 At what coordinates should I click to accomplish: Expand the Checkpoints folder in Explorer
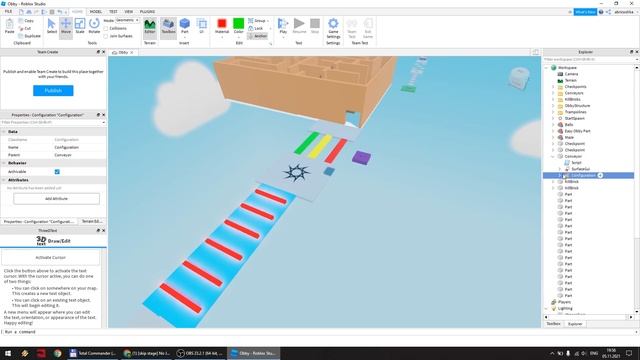coord(553,87)
